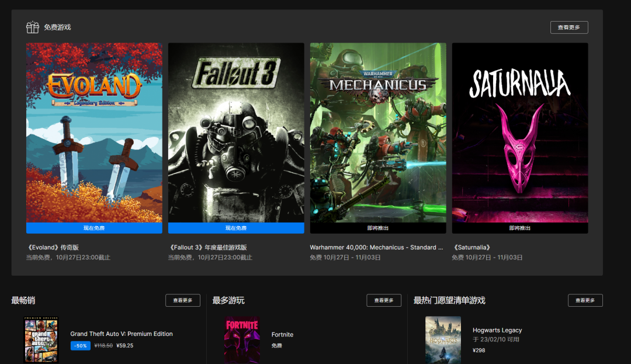Open the 《Fallout 3》年度最佳游戏版 title link
This screenshot has width=631, height=364.
pyautogui.click(x=207, y=248)
